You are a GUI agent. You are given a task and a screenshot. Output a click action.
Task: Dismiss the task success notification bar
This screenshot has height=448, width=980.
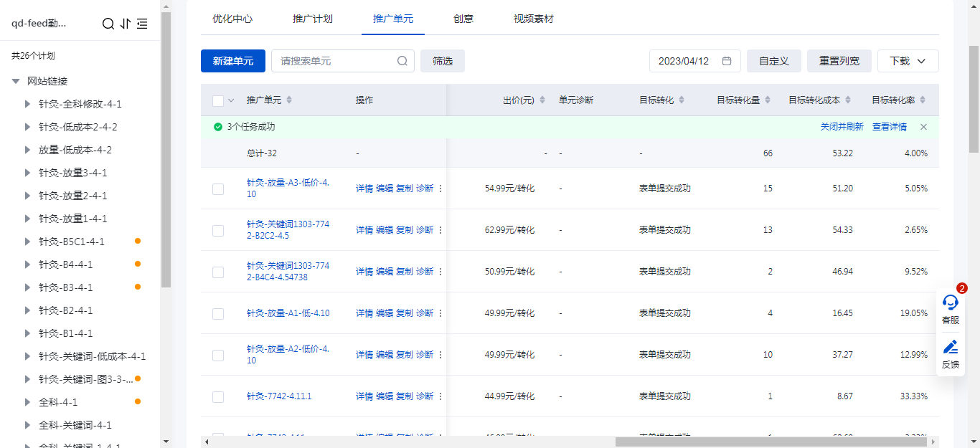pyautogui.click(x=923, y=127)
